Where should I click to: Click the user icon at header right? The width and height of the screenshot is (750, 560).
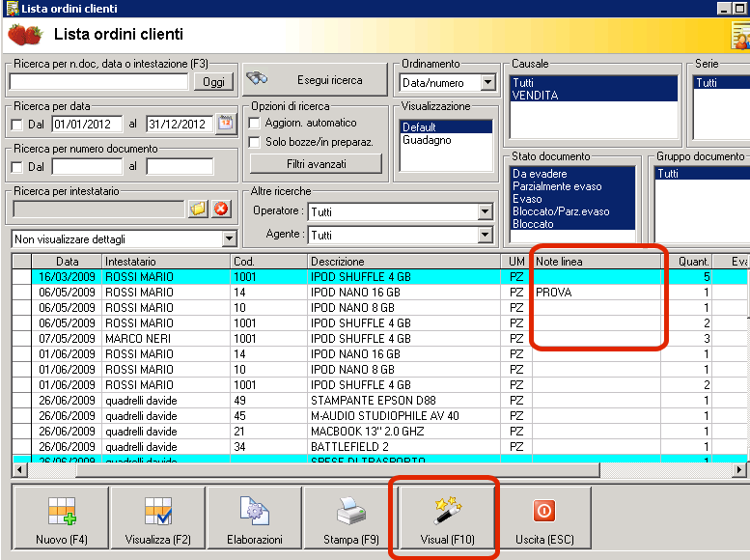click(740, 36)
